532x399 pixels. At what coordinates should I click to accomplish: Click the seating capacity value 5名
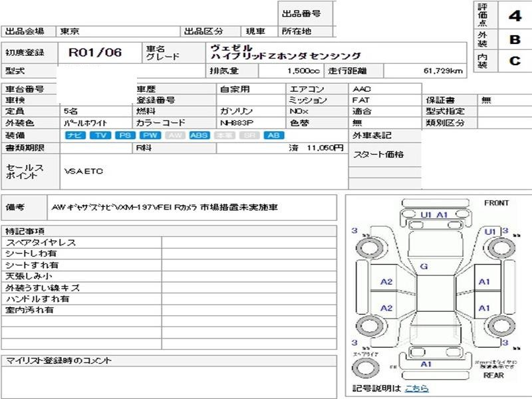coord(71,111)
